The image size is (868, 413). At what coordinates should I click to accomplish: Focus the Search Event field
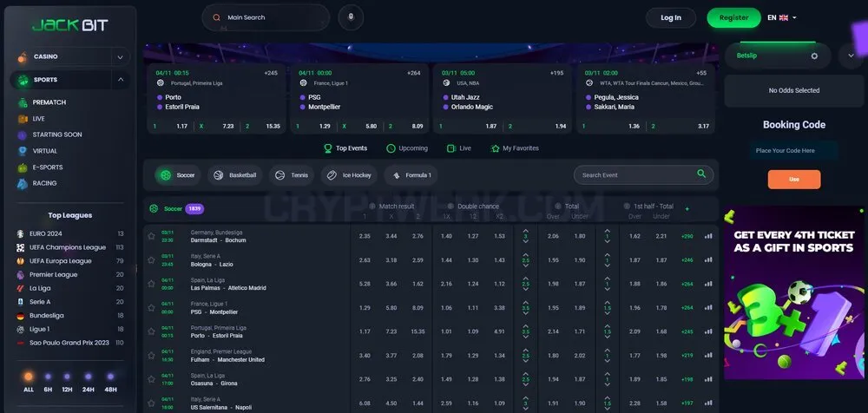point(643,175)
